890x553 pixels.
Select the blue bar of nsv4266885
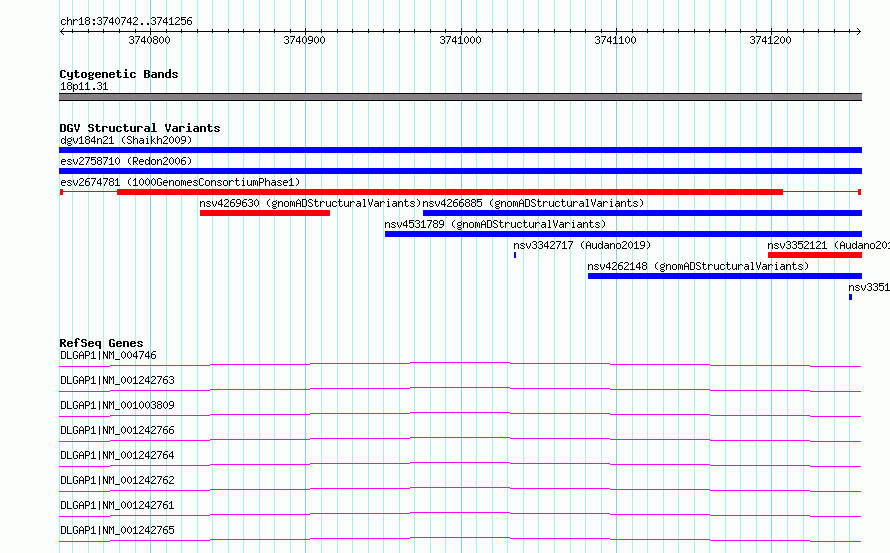coord(643,213)
